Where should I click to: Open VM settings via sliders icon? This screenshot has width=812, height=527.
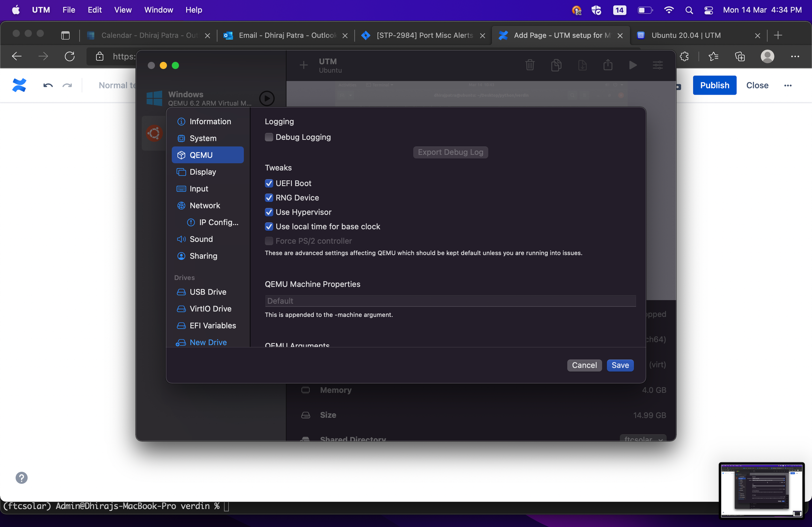point(658,65)
